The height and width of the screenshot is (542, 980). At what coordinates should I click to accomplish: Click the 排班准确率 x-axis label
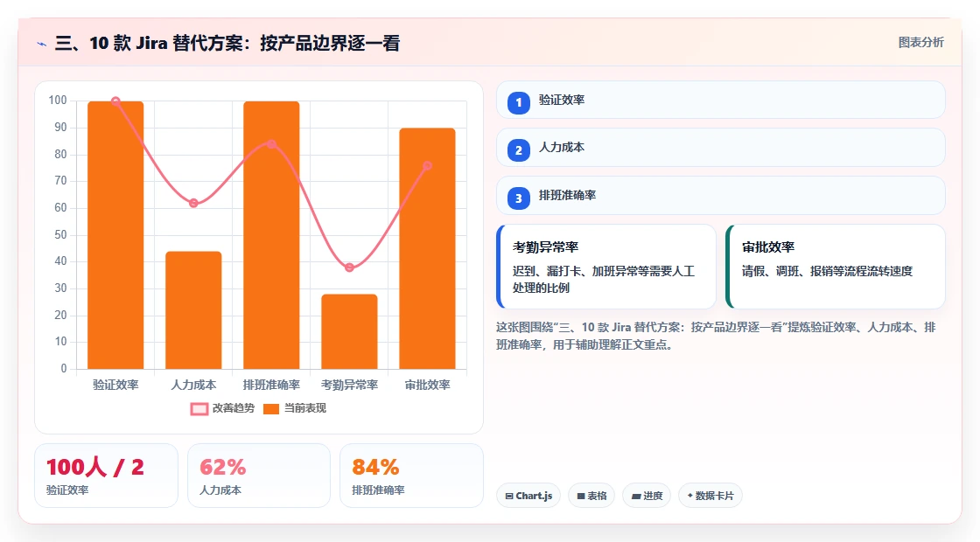tap(271, 386)
